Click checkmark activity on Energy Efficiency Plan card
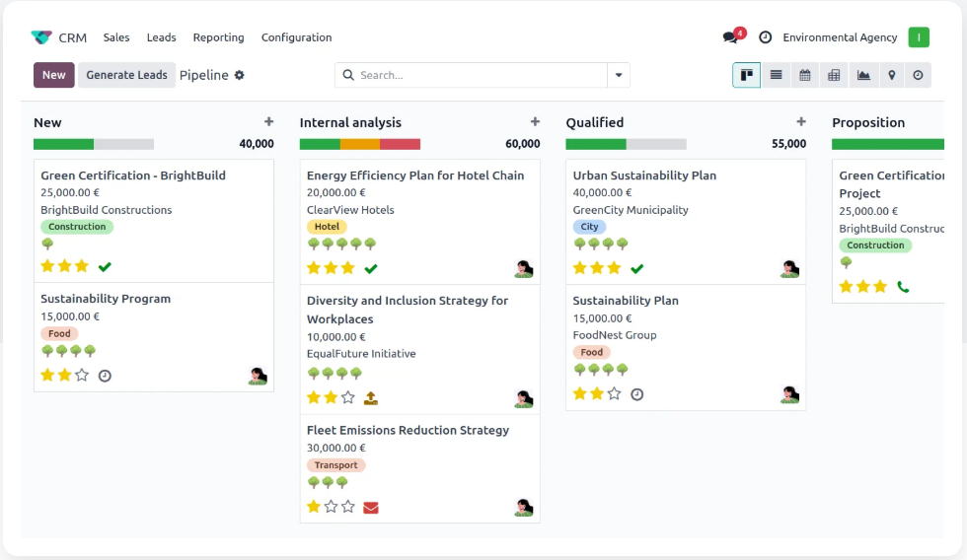The image size is (967, 560). (371, 268)
